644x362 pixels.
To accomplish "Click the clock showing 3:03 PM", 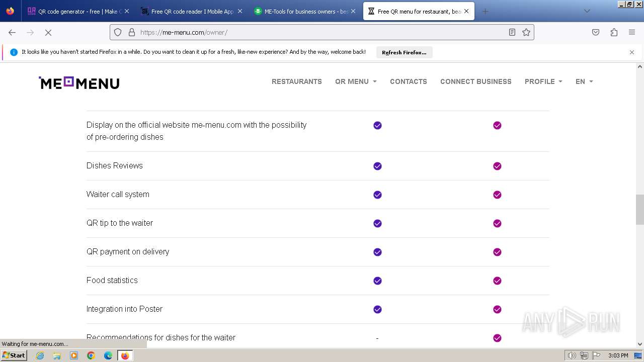I will pos(618,355).
